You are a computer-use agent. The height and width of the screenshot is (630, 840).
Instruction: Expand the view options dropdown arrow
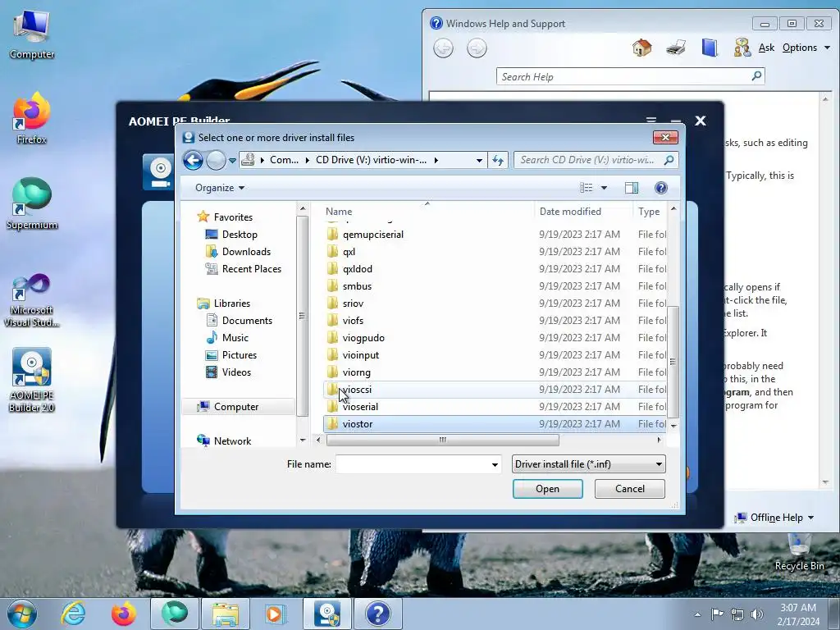pos(605,188)
